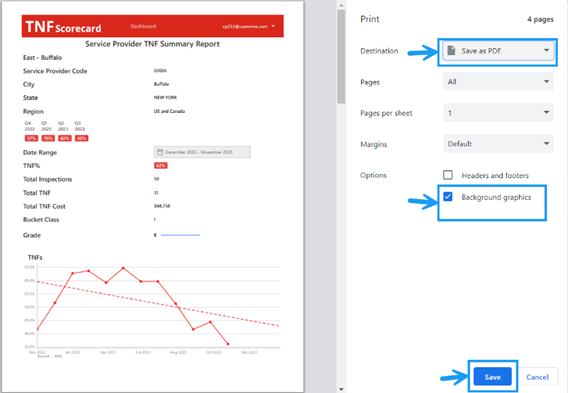Open the Destination Save as PDF dropdown
This screenshot has height=393, width=568.
point(498,51)
